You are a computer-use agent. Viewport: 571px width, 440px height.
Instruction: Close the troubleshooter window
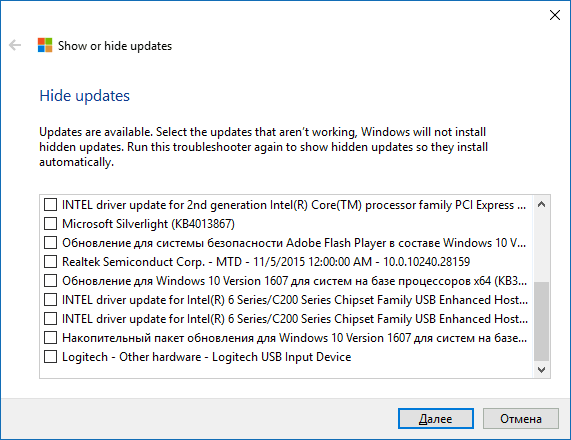click(x=555, y=15)
